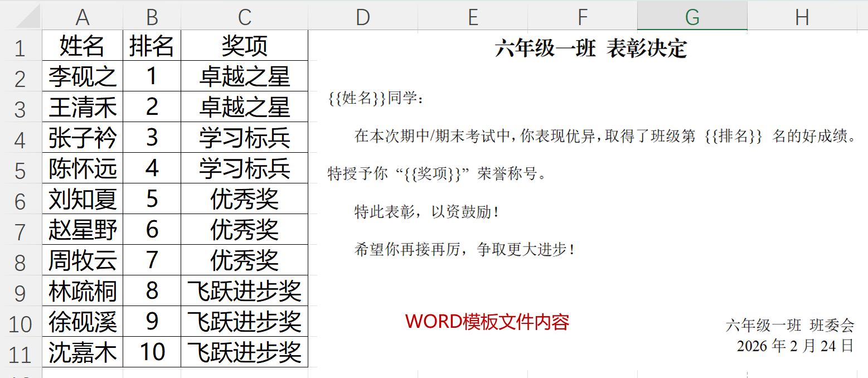Viewport: 868px width, 378px height.
Task: Click 学习标兵 award cell for 张子衿
Action: pos(244,138)
